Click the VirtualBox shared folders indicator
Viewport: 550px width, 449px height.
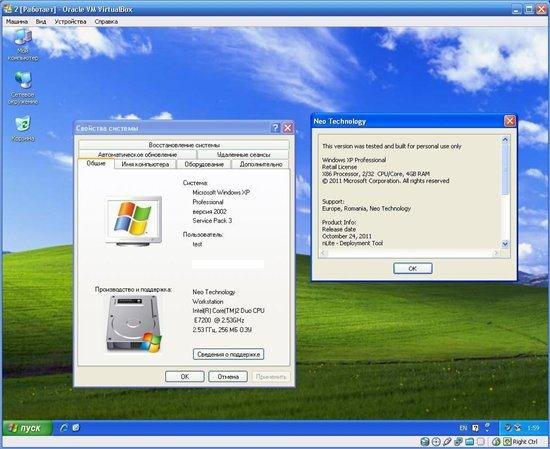point(470,442)
